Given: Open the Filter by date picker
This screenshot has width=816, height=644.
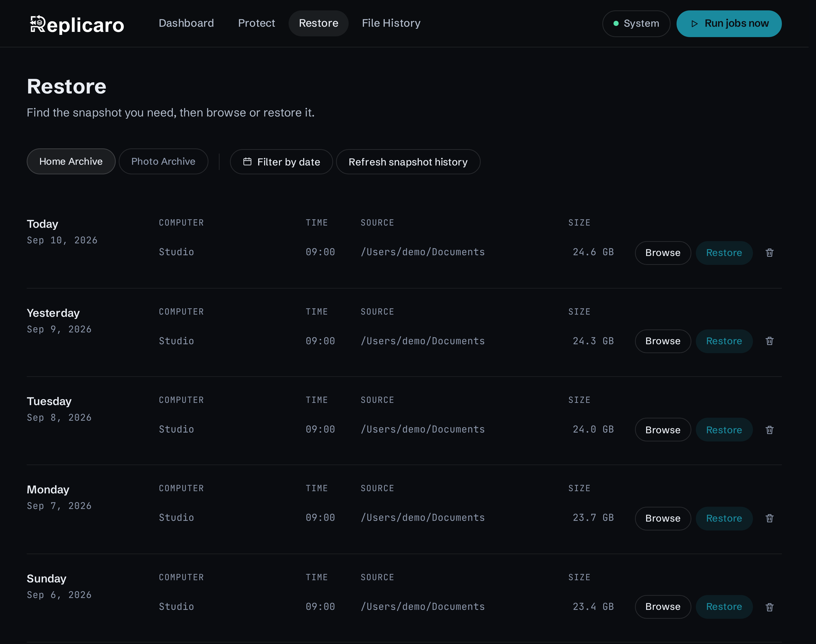Looking at the screenshot, I should (x=281, y=162).
